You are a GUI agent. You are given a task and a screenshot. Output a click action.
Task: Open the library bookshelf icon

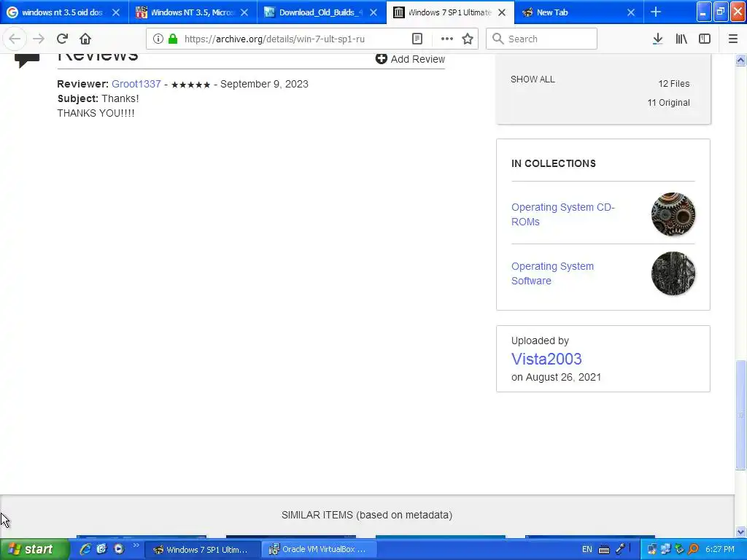(x=681, y=39)
